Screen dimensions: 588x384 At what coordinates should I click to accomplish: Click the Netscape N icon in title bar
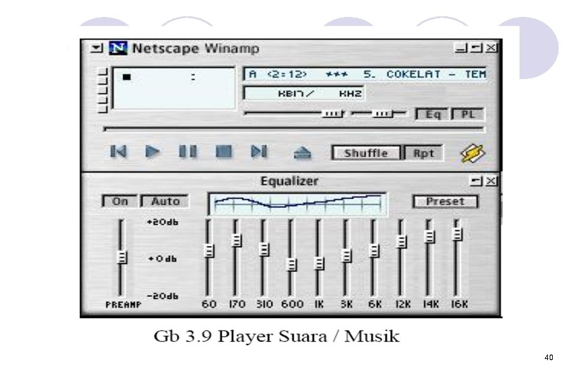coord(117,48)
